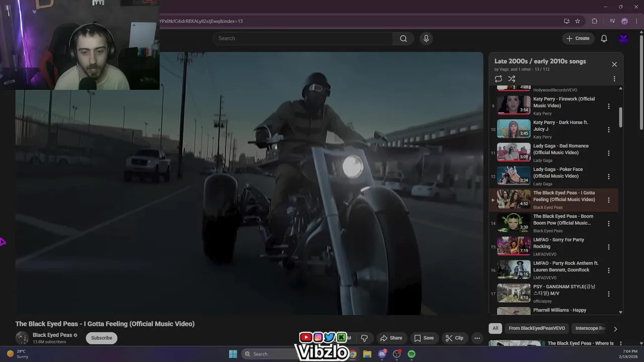The image size is (644, 362).
Task: Open options for Katy Perry - Firework
Action: 609,106
